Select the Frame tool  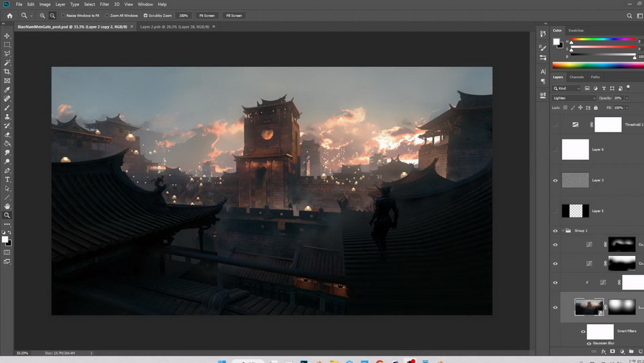(7, 81)
